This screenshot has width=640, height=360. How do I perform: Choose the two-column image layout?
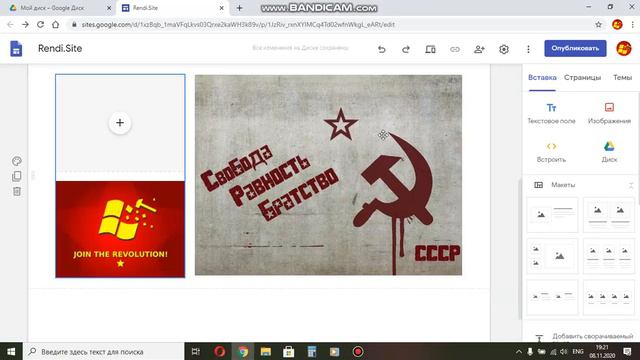tap(609, 215)
